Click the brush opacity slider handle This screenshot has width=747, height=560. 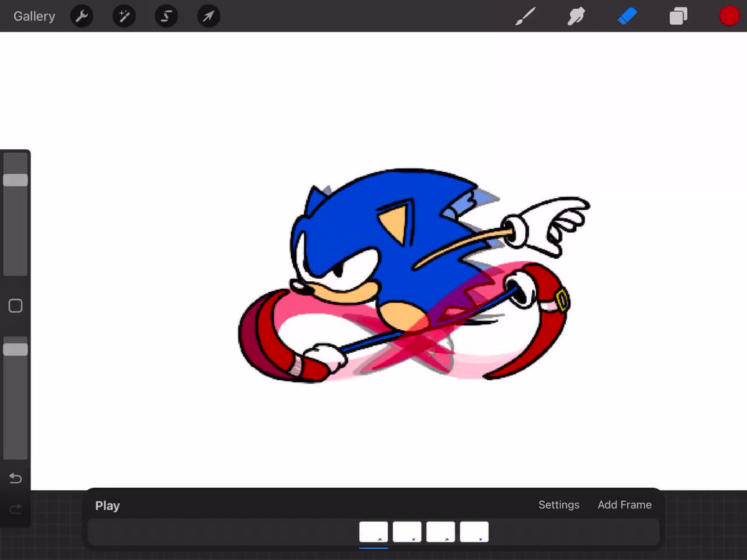tap(16, 349)
